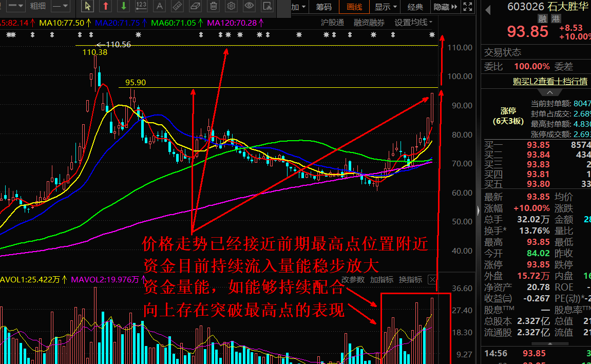Select the 买二 bid row at 93.84

[x=538, y=155]
